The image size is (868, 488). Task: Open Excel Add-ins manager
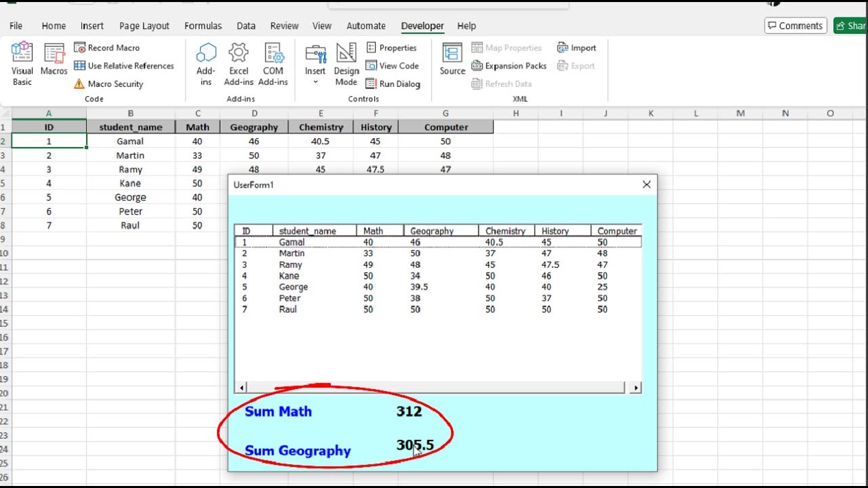pos(239,64)
